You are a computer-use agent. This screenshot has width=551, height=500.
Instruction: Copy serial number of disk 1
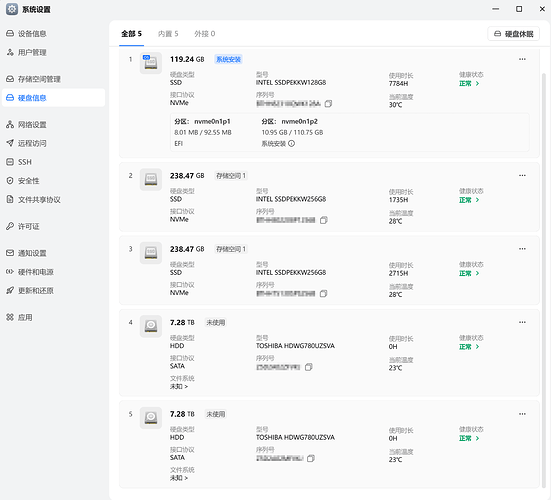click(328, 104)
